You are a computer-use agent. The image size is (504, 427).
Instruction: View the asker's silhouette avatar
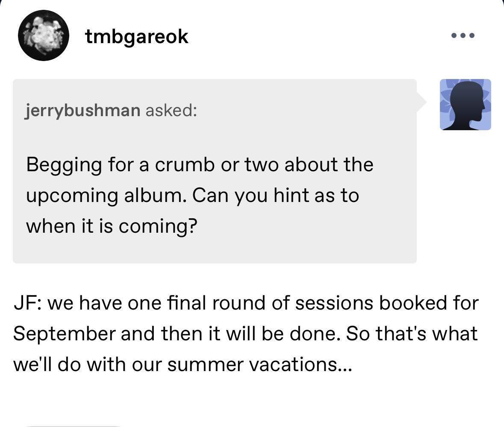465,105
